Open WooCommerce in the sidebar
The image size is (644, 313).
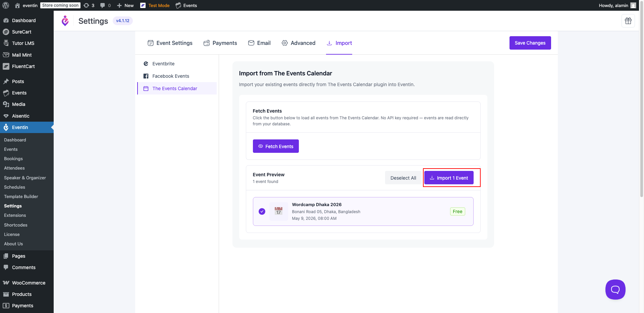click(27, 283)
